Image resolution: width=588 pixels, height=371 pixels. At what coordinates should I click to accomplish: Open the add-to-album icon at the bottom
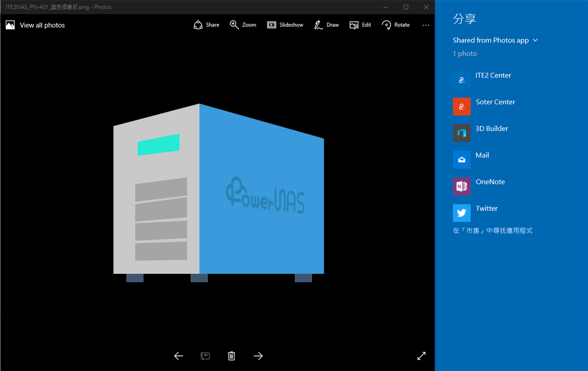pyautogui.click(x=205, y=356)
